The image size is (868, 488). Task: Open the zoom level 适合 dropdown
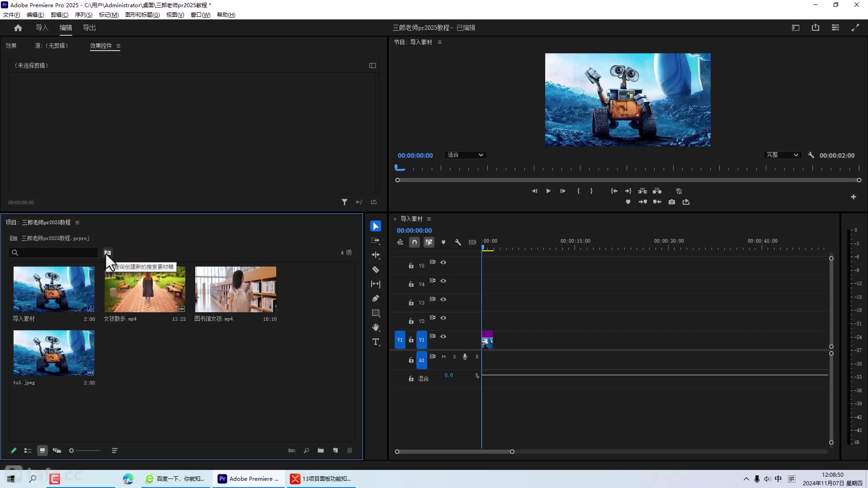click(465, 155)
